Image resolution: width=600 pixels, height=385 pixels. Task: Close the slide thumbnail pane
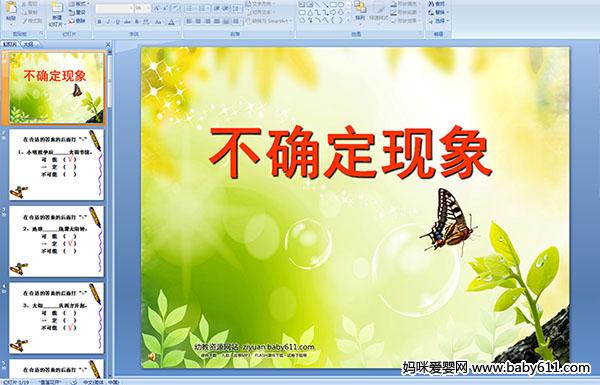click(108, 44)
